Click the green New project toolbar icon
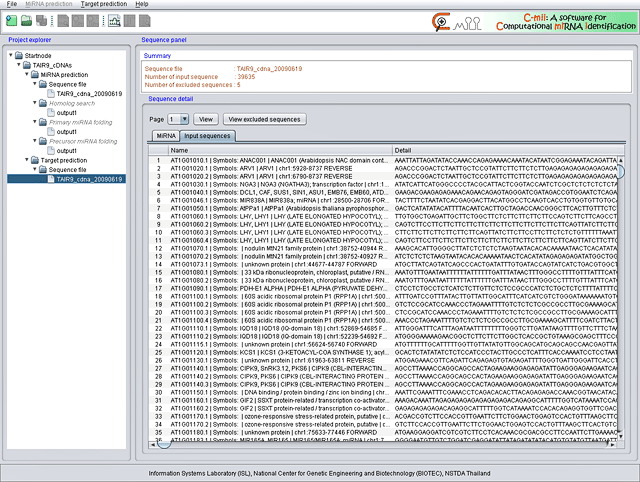The width and height of the screenshot is (640, 482). [12, 20]
